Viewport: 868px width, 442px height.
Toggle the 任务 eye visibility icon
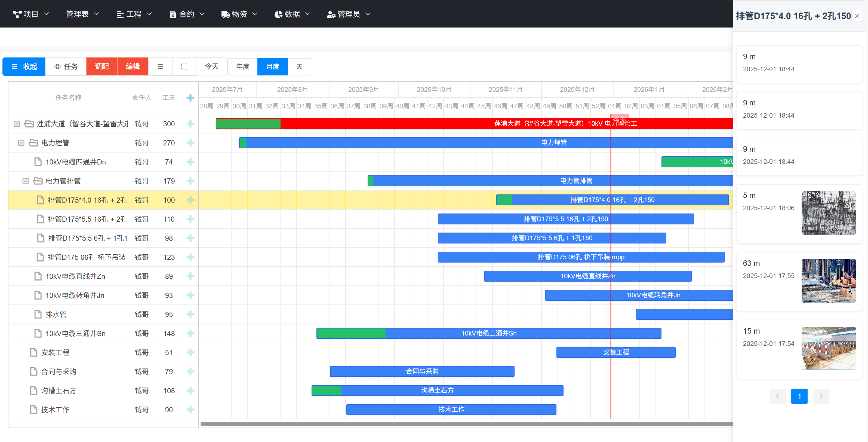[x=57, y=66]
